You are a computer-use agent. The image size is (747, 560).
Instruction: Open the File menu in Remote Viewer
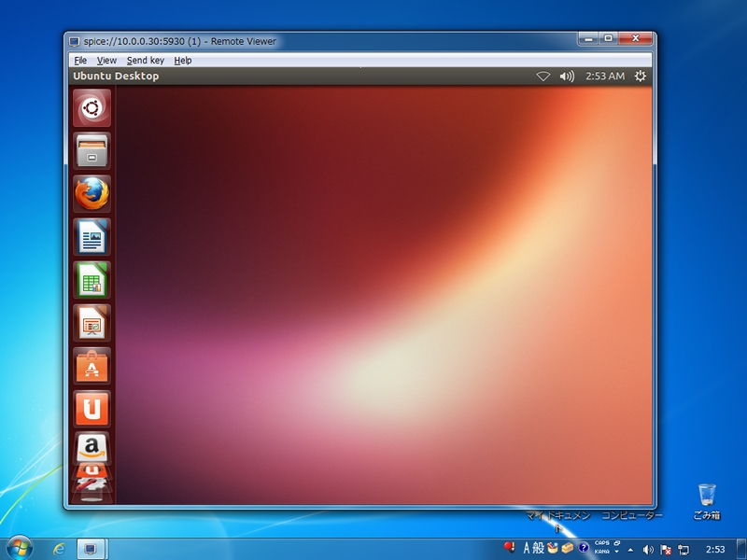80,61
